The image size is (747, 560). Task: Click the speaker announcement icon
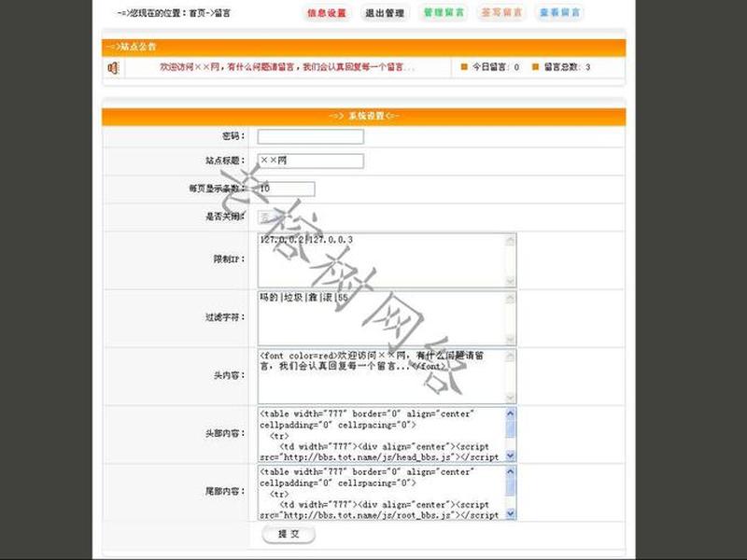coord(113,68)
